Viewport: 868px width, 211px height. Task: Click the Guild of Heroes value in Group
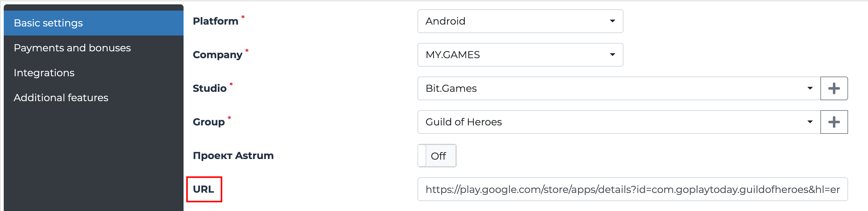tap(463, 122)
